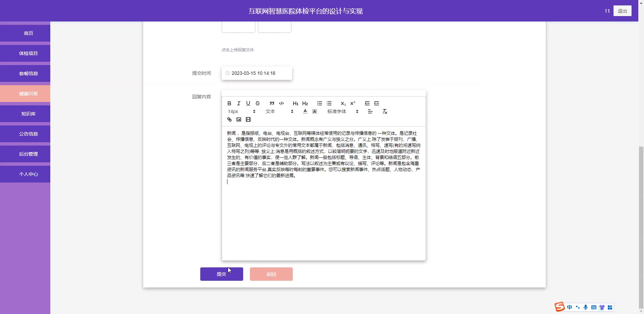Insert an image into the reply
Viewport: 644px width, 314px height.
239,119
